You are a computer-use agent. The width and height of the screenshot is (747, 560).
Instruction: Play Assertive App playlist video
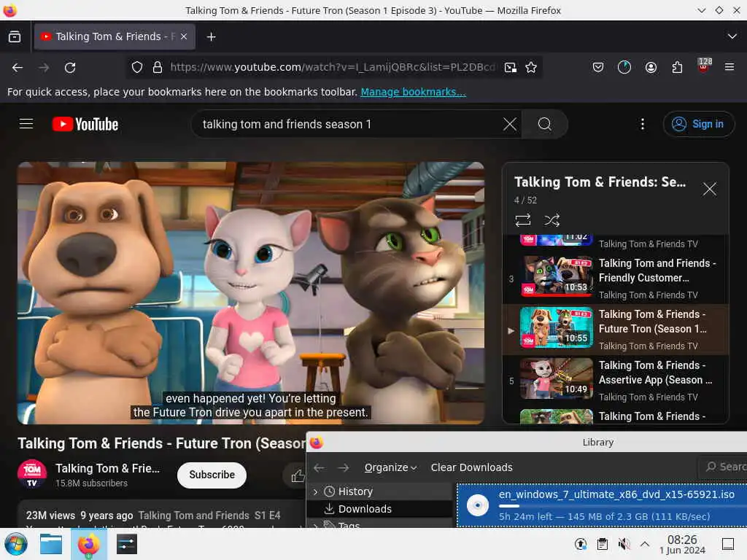coord(616,380)
